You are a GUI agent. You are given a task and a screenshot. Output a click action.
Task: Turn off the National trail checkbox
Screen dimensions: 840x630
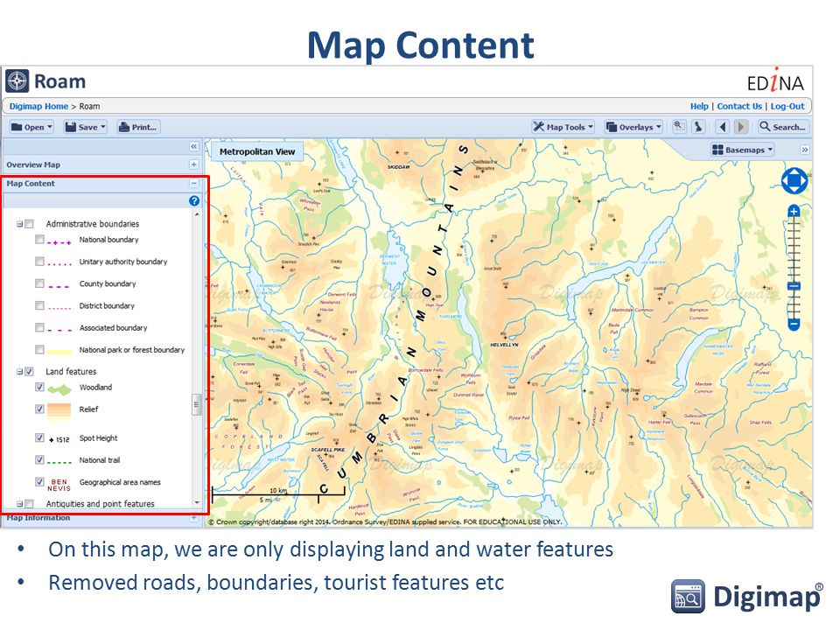[x=39, y=459]
